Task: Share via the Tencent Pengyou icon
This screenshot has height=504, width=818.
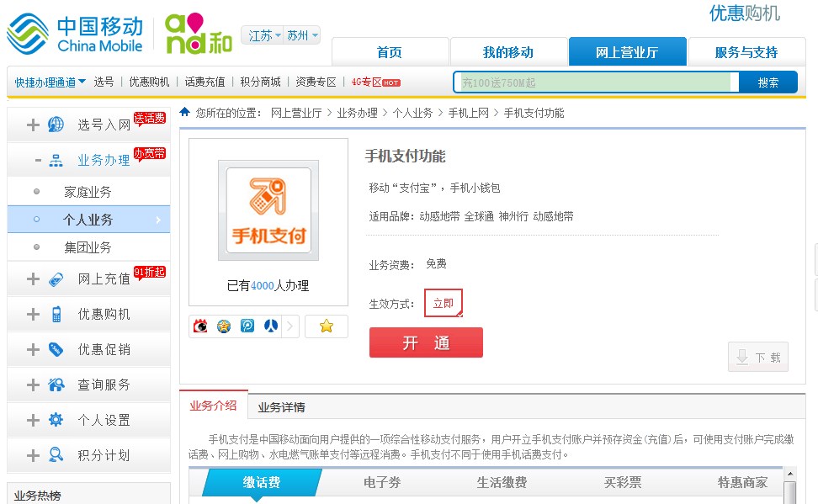Action: (247, 326)
